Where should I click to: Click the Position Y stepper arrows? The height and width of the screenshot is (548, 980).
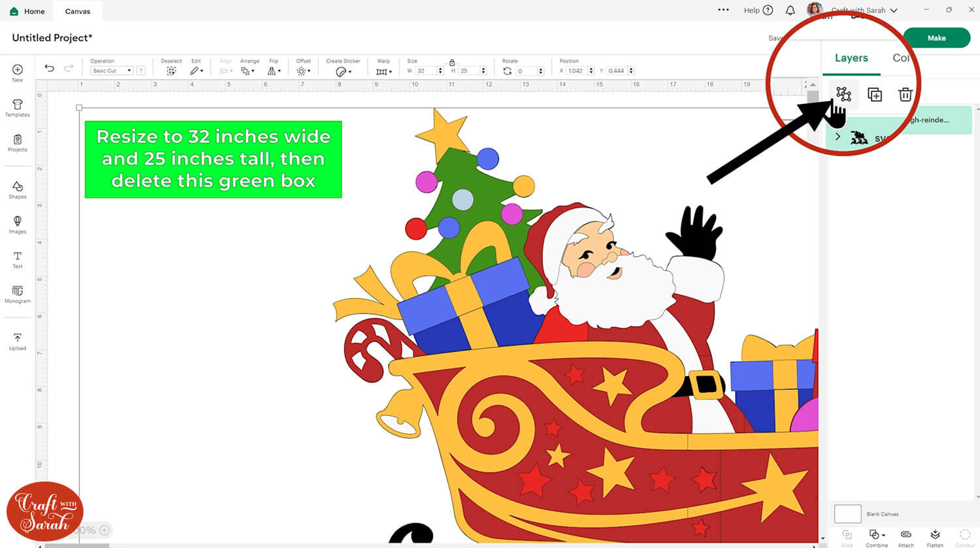click(x=630, y=71)
